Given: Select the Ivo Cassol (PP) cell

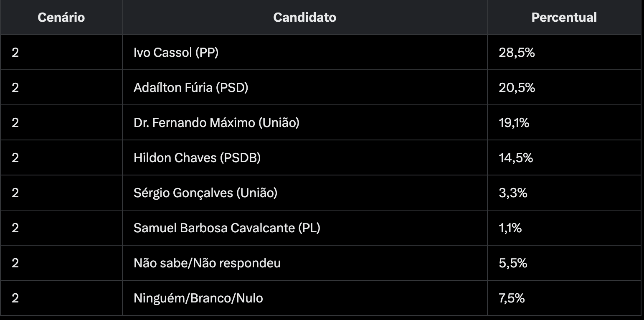Looking at the screenshot, I should pyautogui.click(x=176, y=53).
